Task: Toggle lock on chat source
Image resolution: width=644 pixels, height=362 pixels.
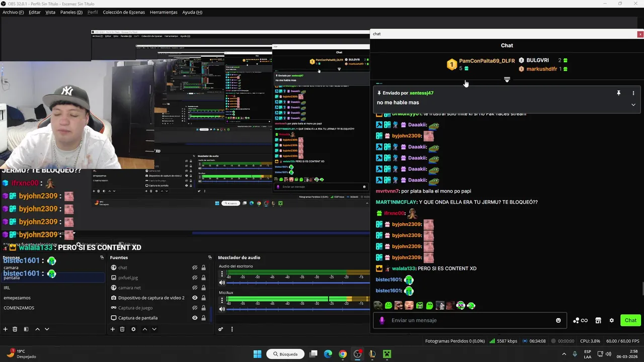Action: (203, 267)
